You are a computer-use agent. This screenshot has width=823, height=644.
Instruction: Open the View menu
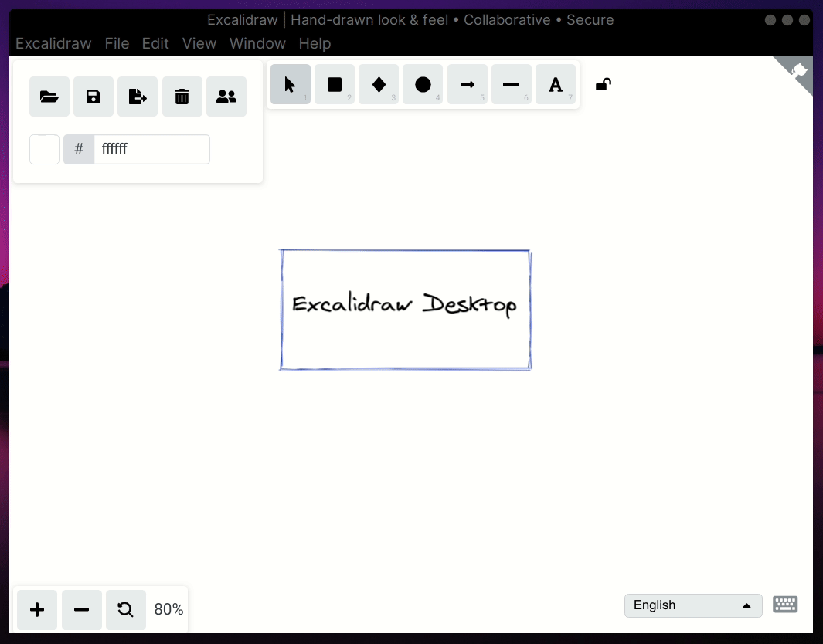199,44
